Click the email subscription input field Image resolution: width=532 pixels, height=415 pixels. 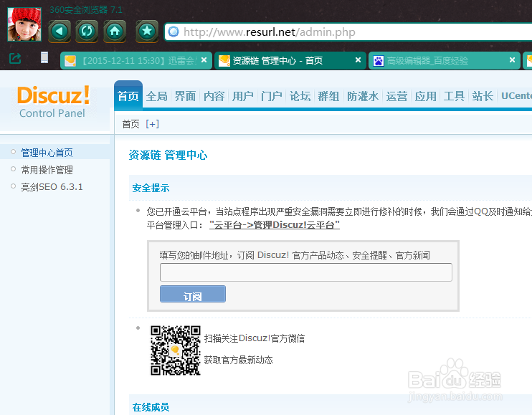tap(306, 272)
